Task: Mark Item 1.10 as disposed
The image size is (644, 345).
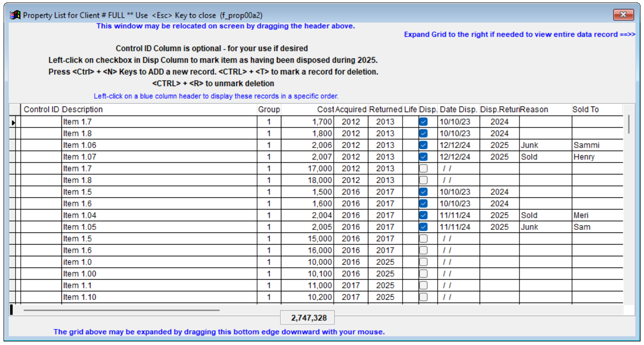Action: (x=423, y=297)
